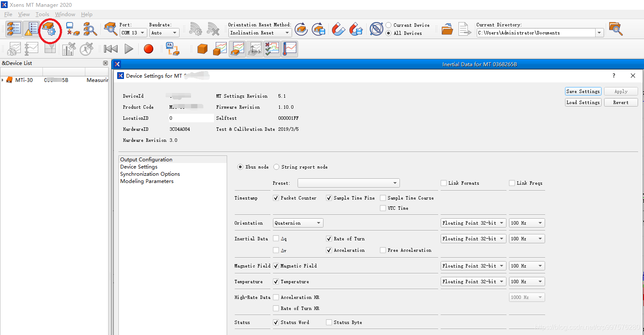The height and width of the screenshot is (335, 644).
Task: Toggle Sample Time Fine checkbox
Action: coord(329,198)
